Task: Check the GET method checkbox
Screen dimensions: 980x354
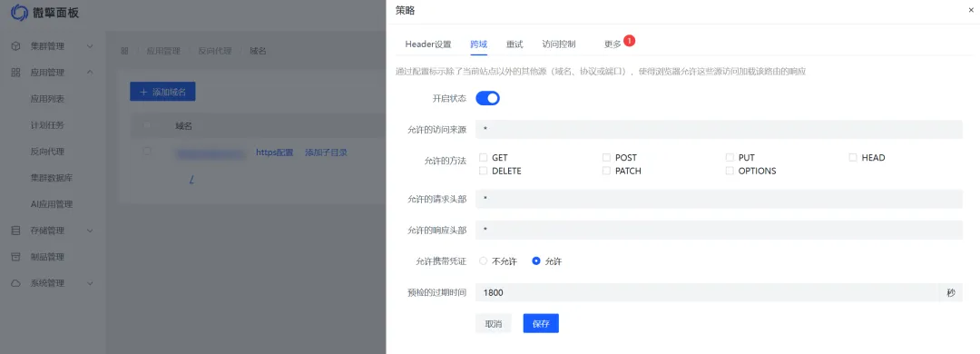Action: tap(483, 158)
